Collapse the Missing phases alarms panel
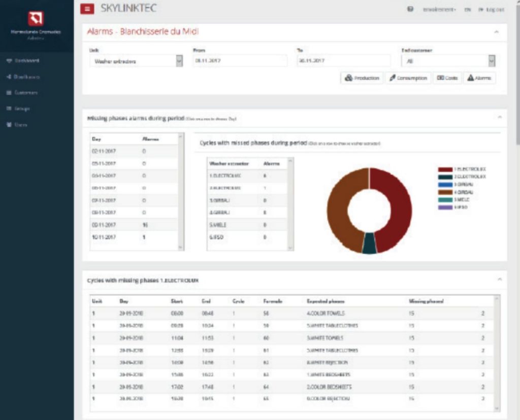The image size is (520, 420). [x=499, y=117]
